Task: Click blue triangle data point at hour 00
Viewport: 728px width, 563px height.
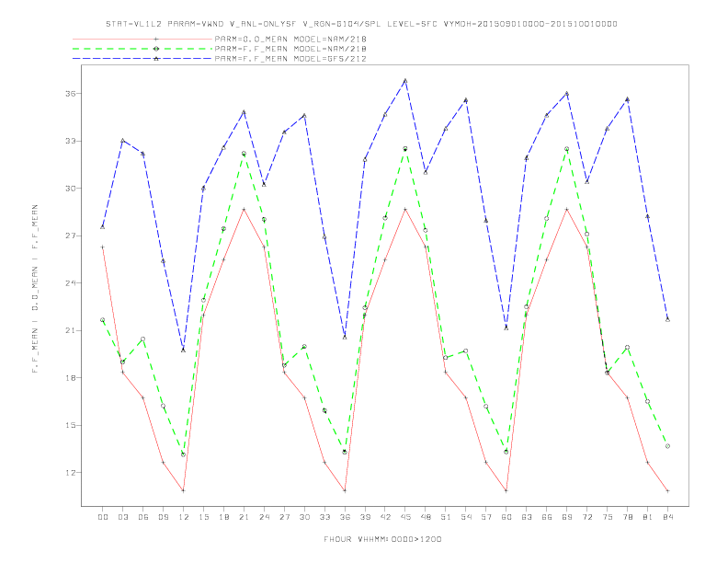Action: pos(103,226)
